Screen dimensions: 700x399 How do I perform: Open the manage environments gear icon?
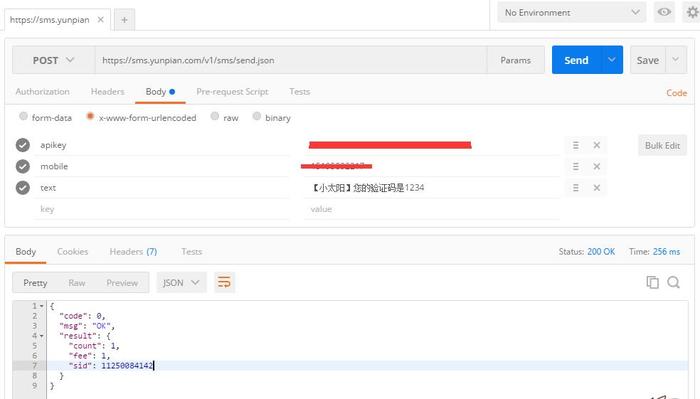point(692,12)
